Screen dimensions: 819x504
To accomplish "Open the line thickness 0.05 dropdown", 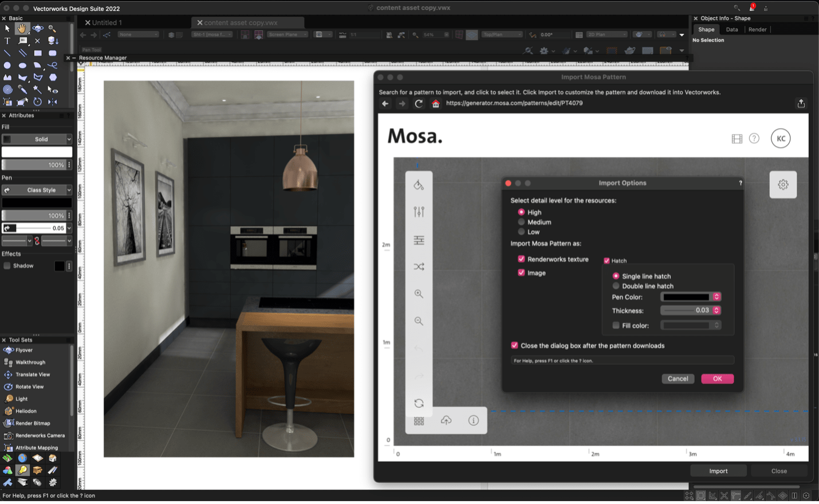I will click(69, 228).
